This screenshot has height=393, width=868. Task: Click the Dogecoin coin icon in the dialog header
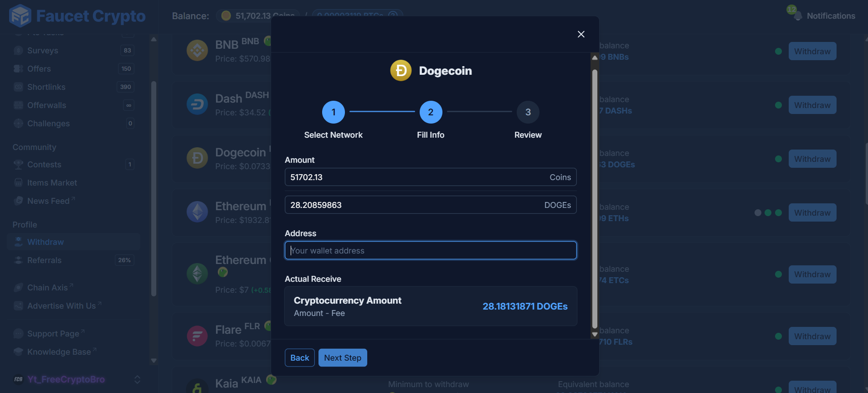point(401,71)
